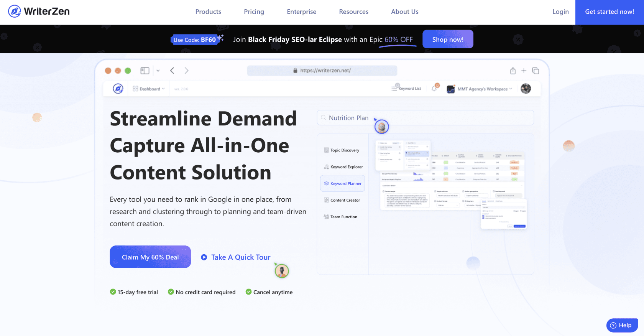
Task: Open the Products menu
Action: (x=208, y=12)
